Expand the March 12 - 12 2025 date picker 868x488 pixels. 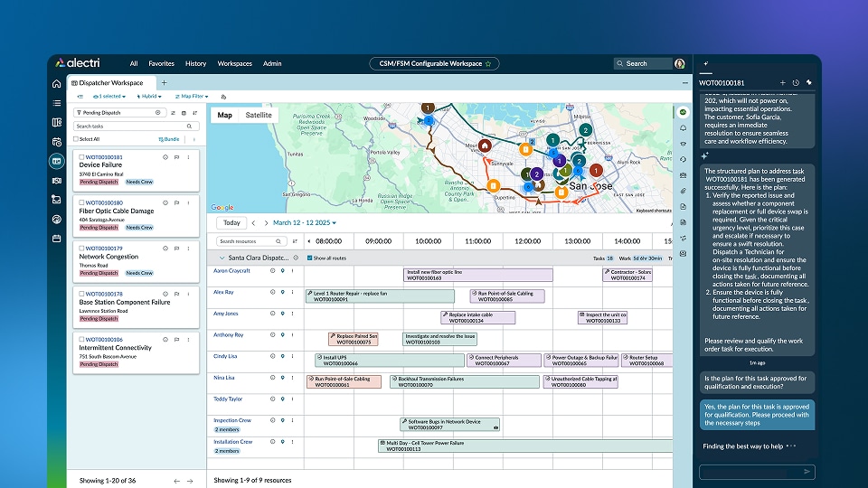pos(305,223)
